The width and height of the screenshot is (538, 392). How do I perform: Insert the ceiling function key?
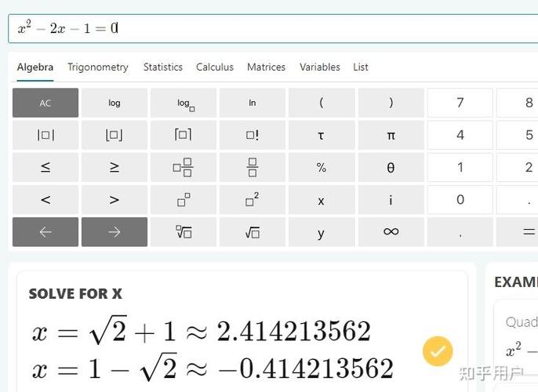click(x=184, y=135)
